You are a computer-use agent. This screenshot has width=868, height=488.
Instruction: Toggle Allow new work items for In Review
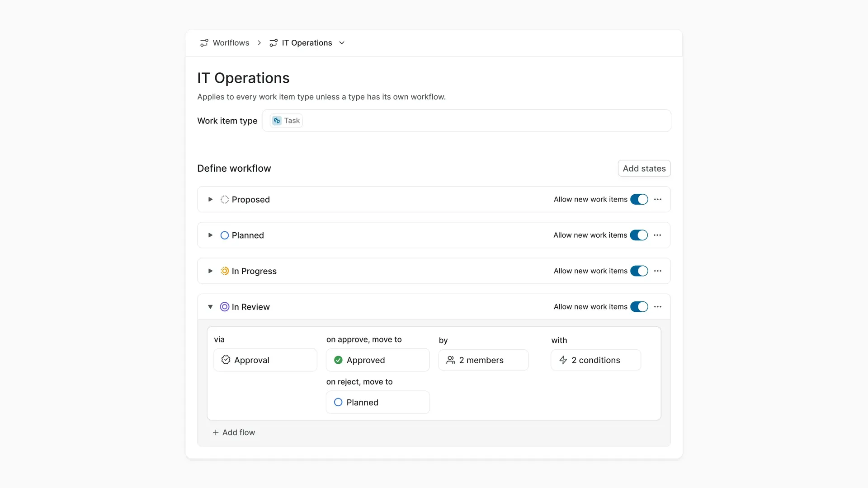(639, 307)
